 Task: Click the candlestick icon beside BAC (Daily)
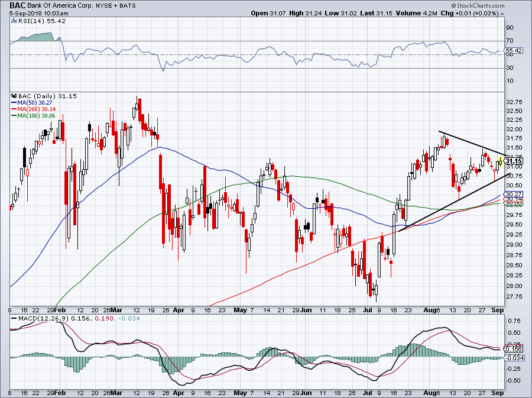click(x=14, y=96)
